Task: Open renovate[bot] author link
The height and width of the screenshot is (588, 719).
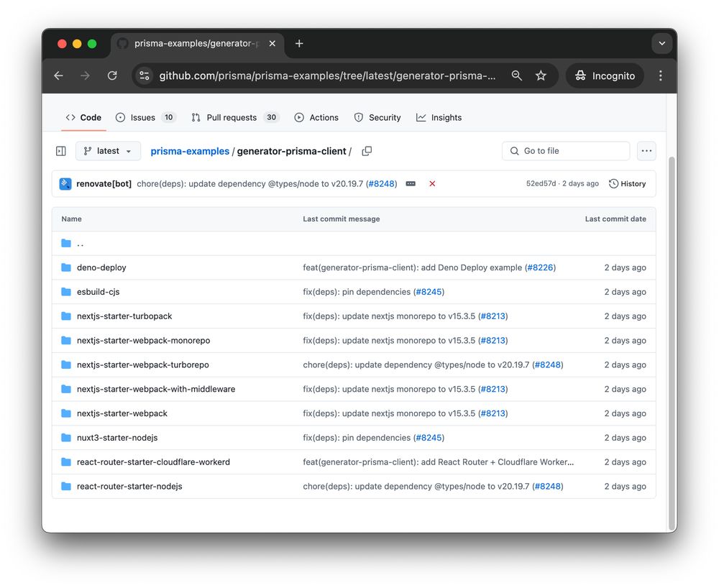Action: click(104, 184)
